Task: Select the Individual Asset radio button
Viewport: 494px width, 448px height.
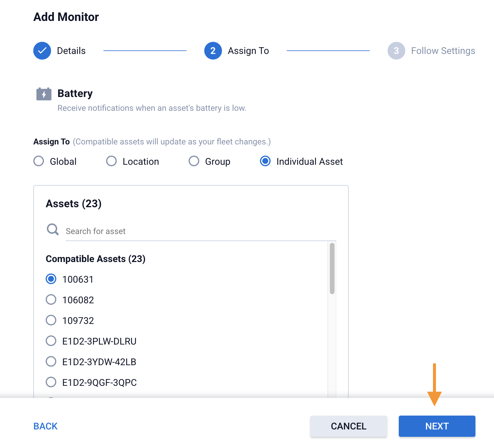Action: pos(265,161)
